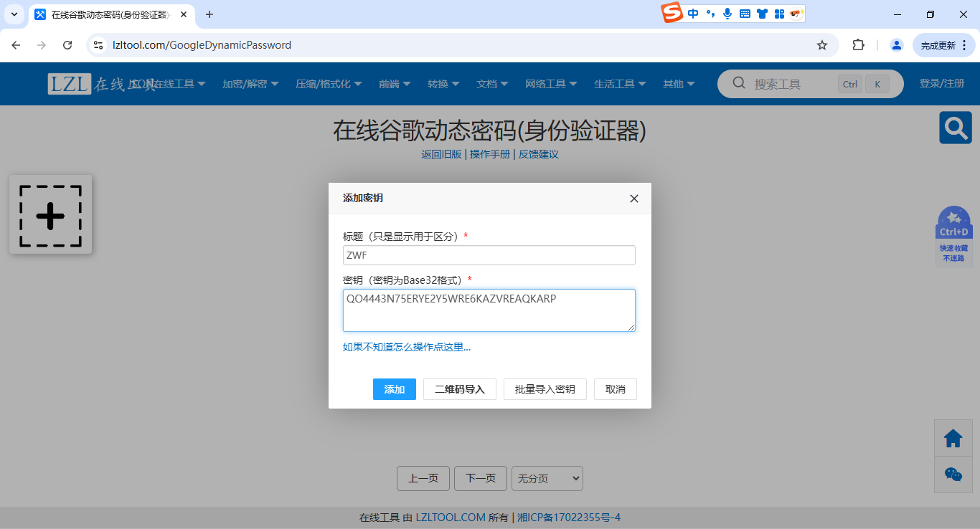Viewport: 980px width, 529px height.
Task: Expand the 压缩/格式化 menu
Action: pyautogui.click(x=329, y=84)
